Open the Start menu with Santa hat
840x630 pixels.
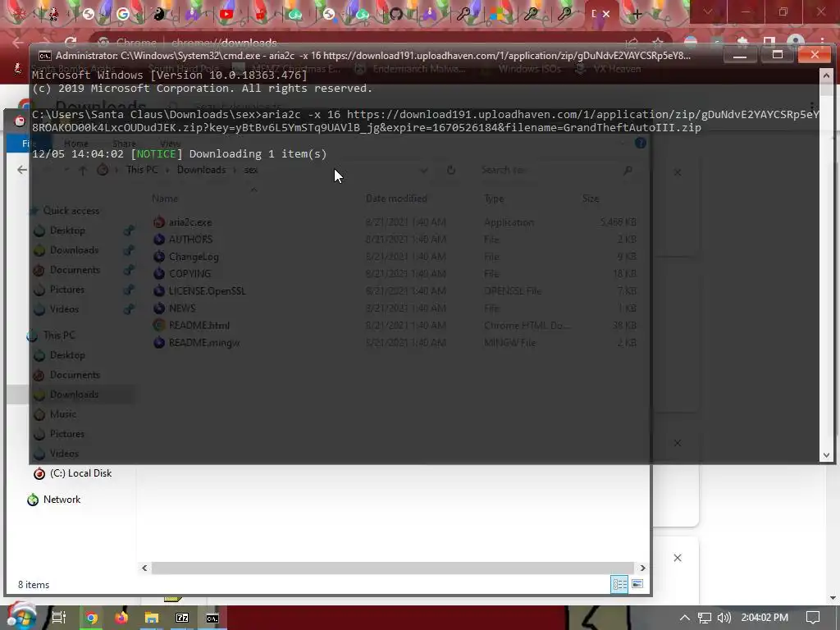[22, 617]
